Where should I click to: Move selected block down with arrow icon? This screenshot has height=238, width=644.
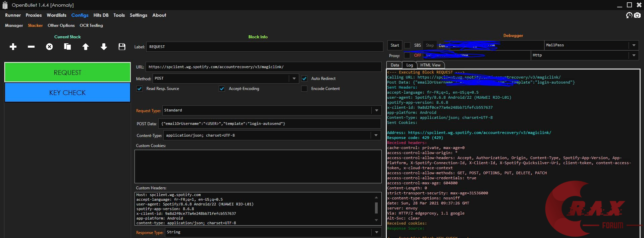tap(104, 47)
